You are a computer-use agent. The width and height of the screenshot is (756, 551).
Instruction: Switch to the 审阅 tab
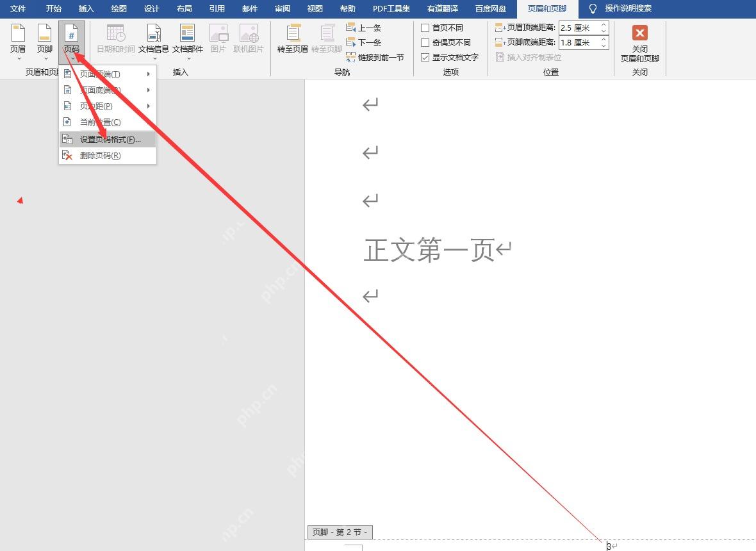pos(283,9)
